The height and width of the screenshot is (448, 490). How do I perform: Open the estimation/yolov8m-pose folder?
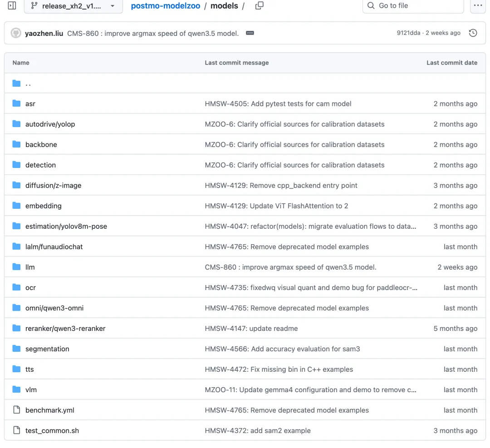(66, 226)
